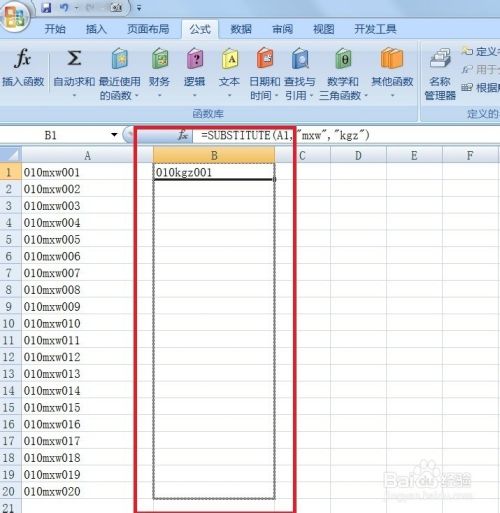Expand the 自动求和 dropdown arrow
Screen dimensions: 500x513
(74, 96)
